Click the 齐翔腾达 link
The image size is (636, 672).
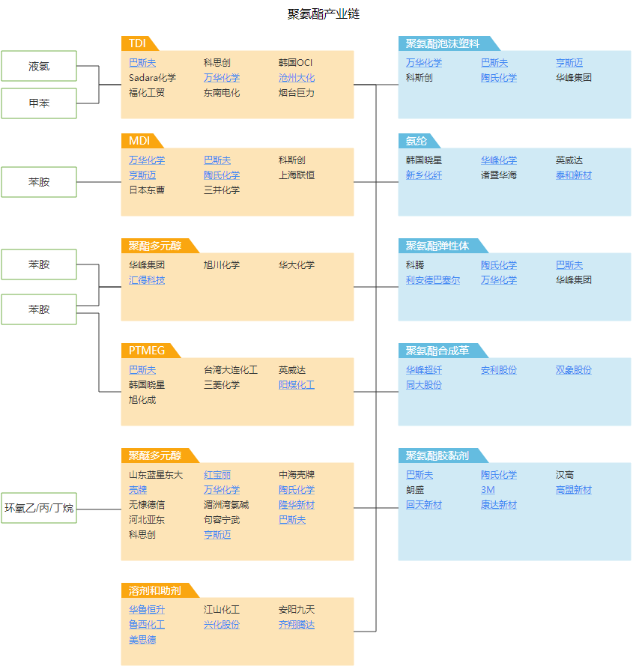click(x=297, y=625)
